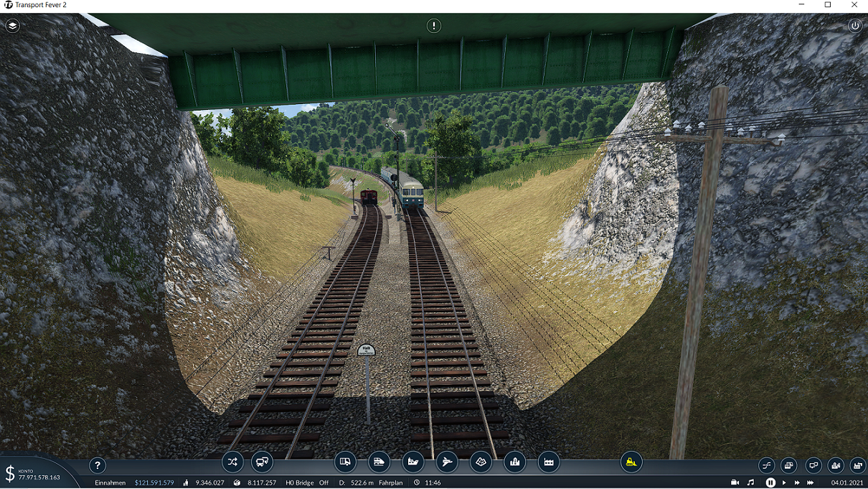This screenshot has height=489, width=868.
Task: Toggle the music note button
Action: [x=750, y=483]
